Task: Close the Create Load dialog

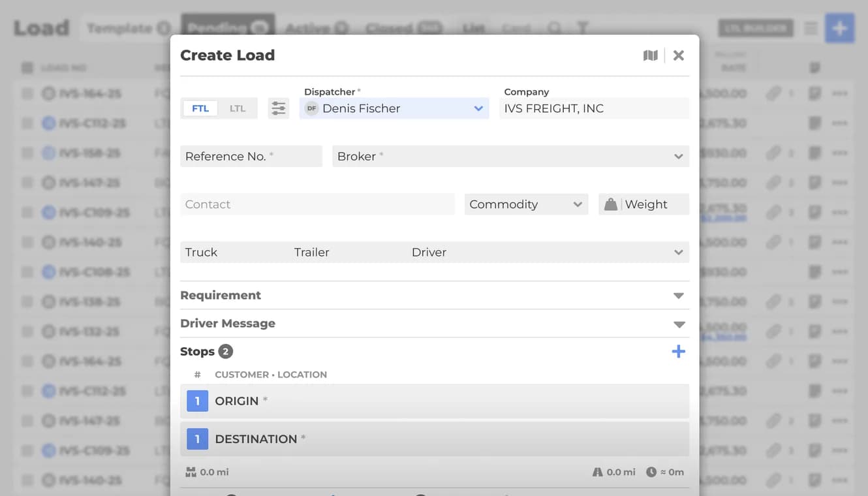Action: click(679, 55)
